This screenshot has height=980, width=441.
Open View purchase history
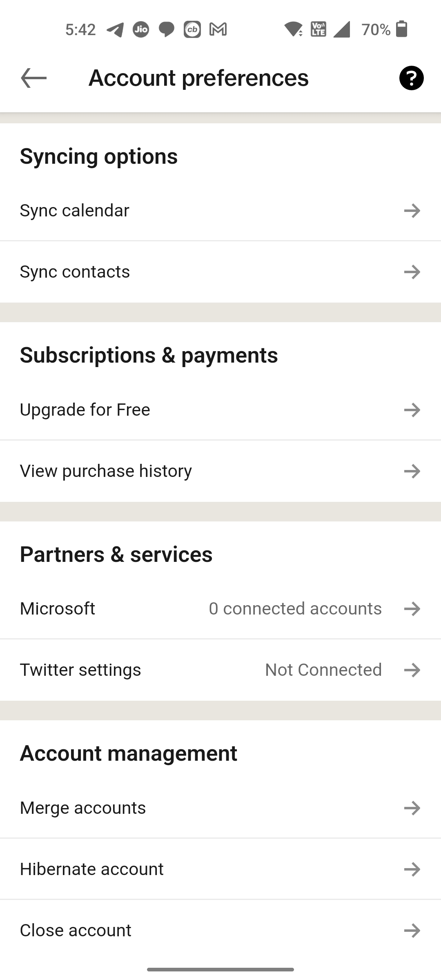pyautogui.click(x=106, y=471)
